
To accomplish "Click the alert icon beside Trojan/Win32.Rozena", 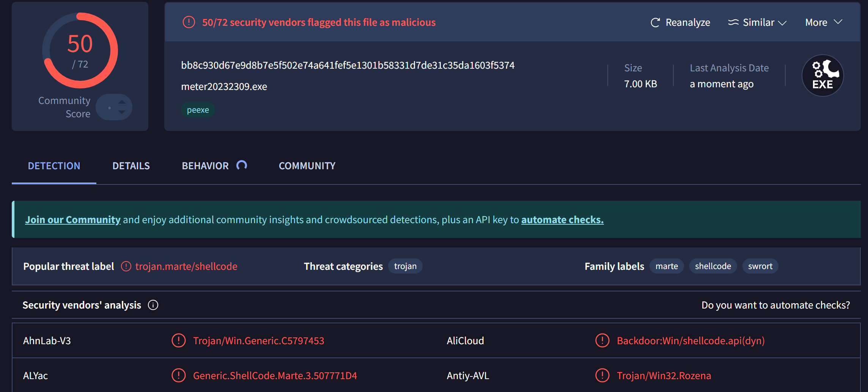I will click(602, 375).
